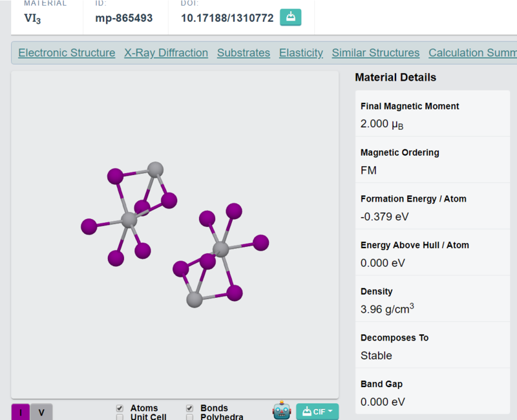Click the topmost gray vanadium atom
The width and height of the screenshot is (517, 420).
pyautogui.click(x=155, y=170)
